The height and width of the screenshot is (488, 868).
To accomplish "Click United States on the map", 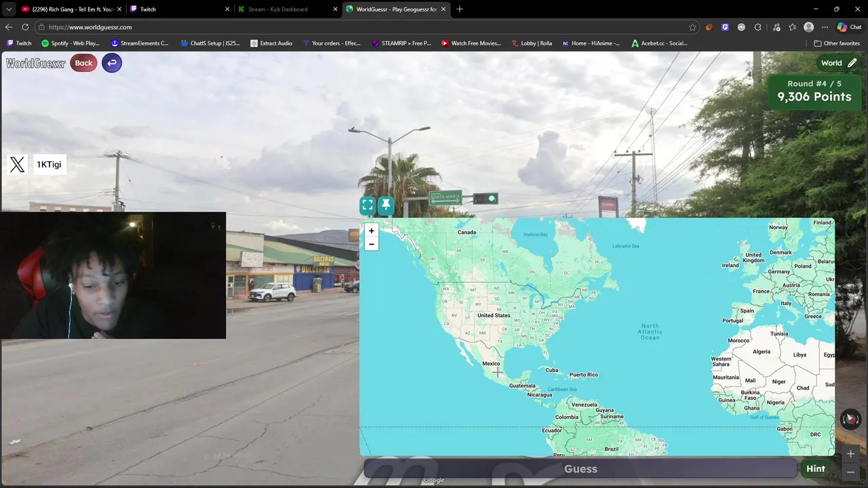I will pos(494,315).
